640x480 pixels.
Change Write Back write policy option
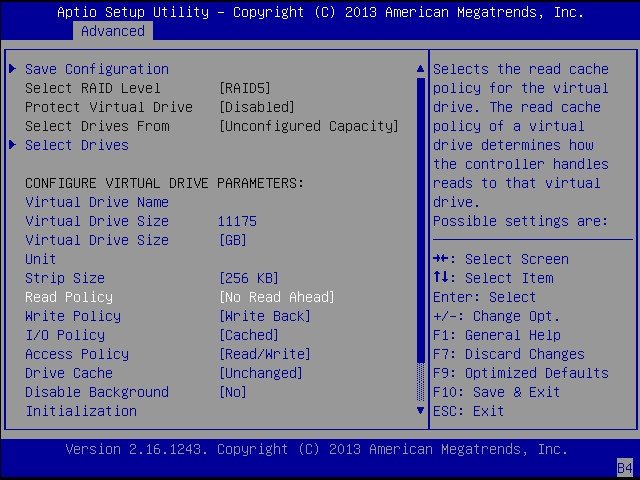pos(265,316)
